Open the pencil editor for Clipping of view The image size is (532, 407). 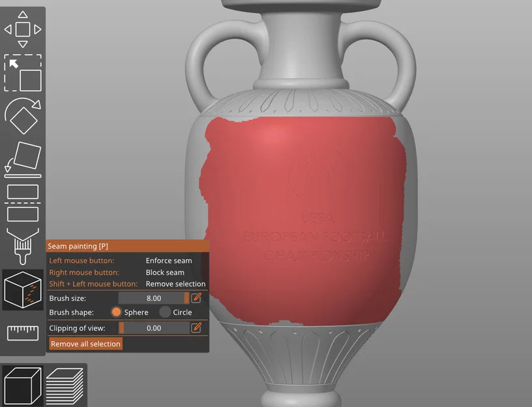[195, 328]
